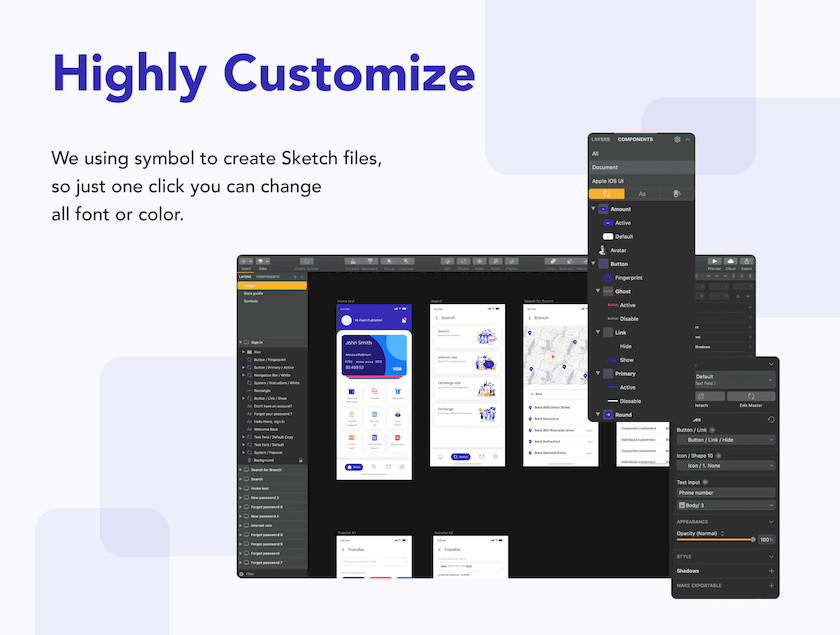
Task: Reset overrides with the circular arrow icon
Action: click(x=771, y=420)
